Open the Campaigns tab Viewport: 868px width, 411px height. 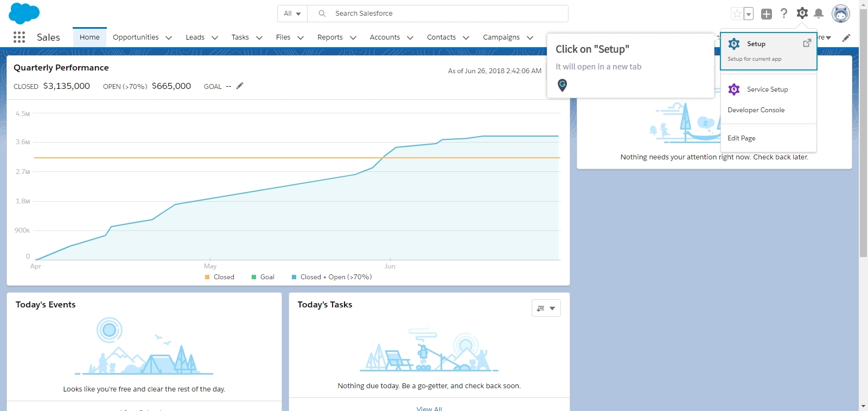(x=501, y=37)
